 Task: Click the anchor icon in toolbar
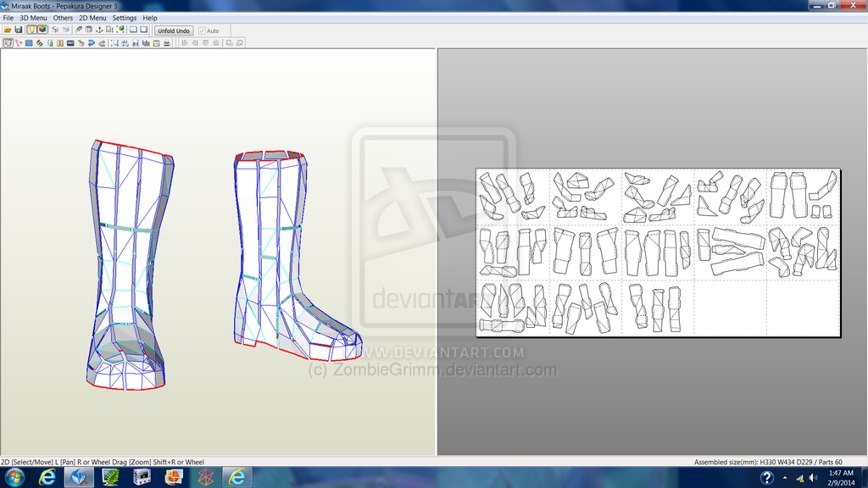[x=100, y=30]
